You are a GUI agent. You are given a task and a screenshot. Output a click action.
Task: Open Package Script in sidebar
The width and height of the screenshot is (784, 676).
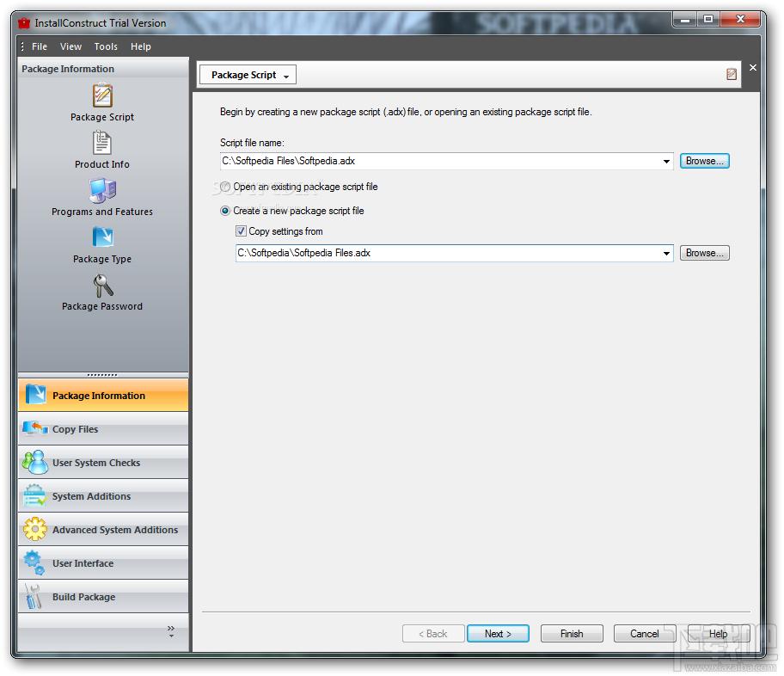(102, 102)
